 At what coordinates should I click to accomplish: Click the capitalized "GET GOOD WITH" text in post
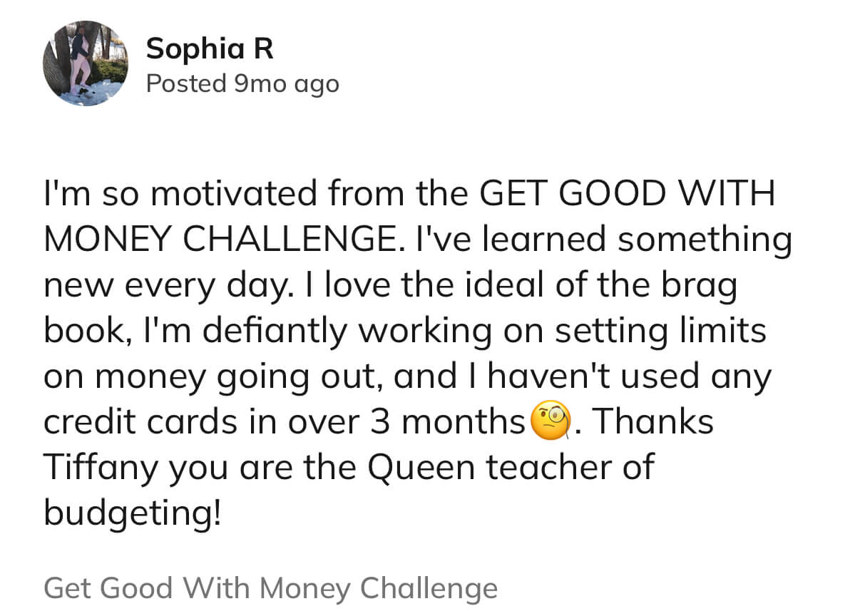[628, 195]
